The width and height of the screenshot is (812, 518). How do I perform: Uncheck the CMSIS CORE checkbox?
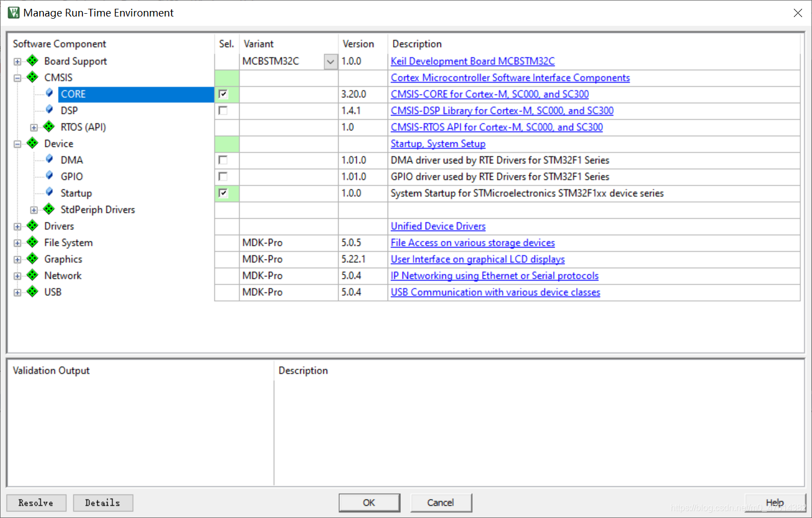223,94
